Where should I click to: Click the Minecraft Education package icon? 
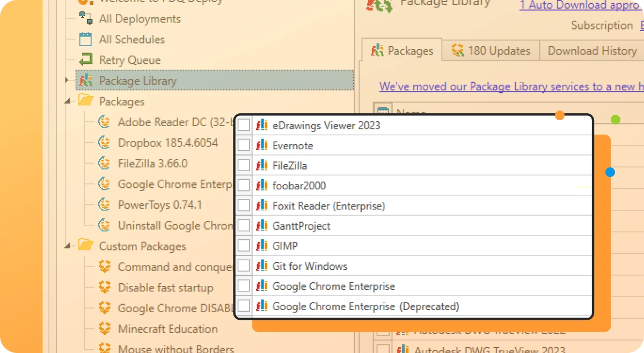point(104,329)
